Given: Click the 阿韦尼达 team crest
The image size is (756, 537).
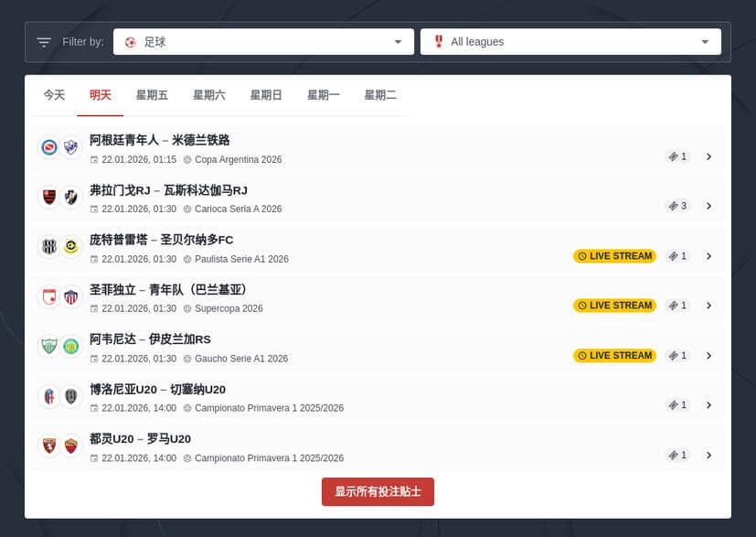Looking at the screenshot, I should tap(48, 348).
